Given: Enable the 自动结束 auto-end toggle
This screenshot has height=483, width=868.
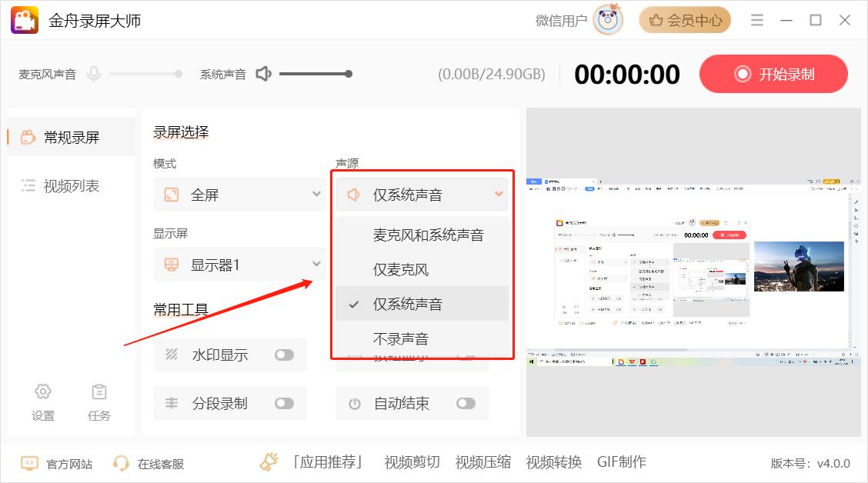Looking at the screenshot, I should (x=467, y=403).
